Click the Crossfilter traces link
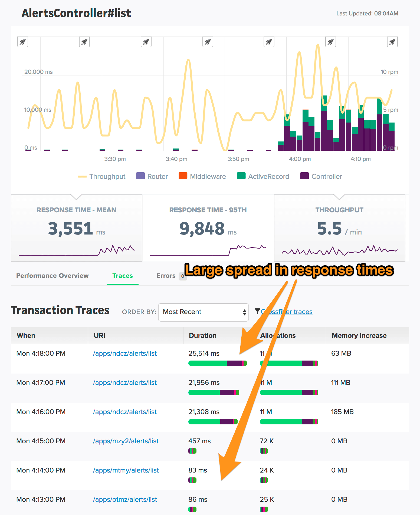The width and height of the screenshot is (420, 515). pyautogui.click(x=287, y=312)
